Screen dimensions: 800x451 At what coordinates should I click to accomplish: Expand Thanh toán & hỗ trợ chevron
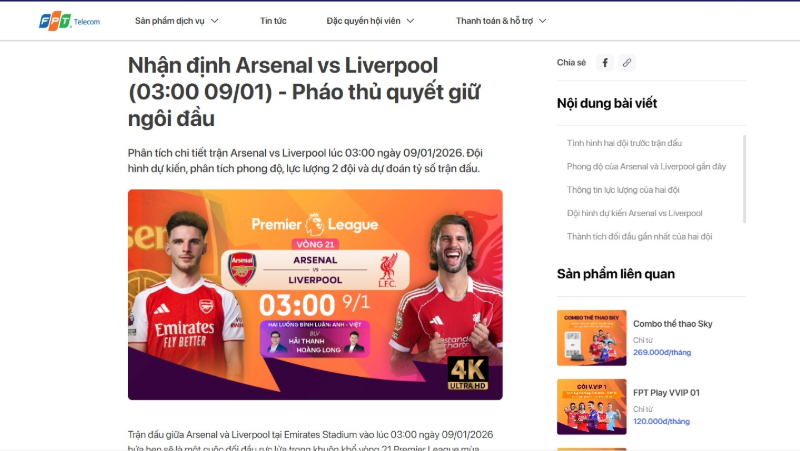pos(542,21)
